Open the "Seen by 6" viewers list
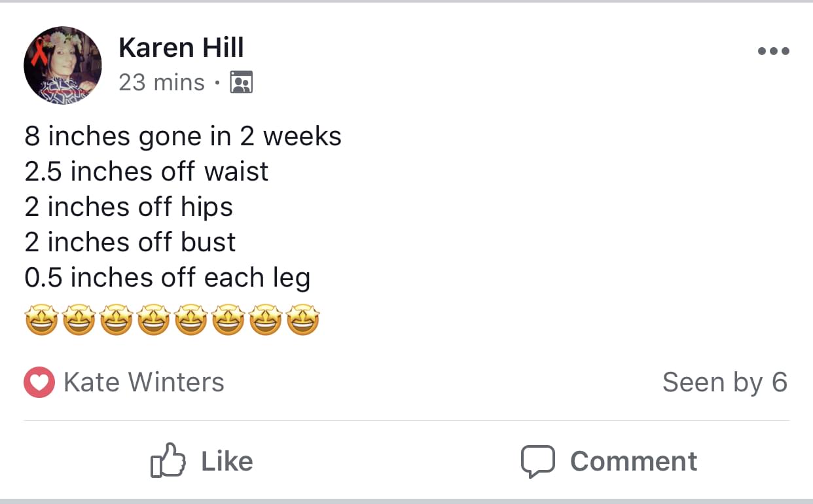This screenshot has height=504, width=813. [725, 382]
